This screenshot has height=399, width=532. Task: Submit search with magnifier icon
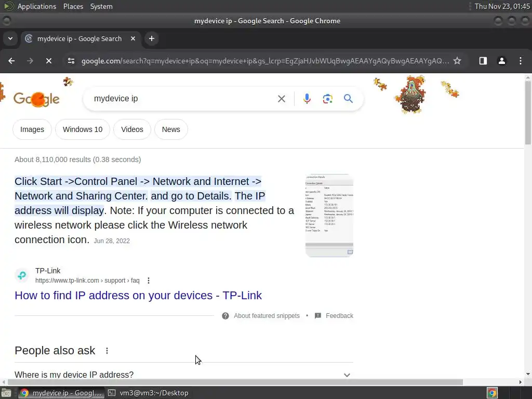[348, 99]
